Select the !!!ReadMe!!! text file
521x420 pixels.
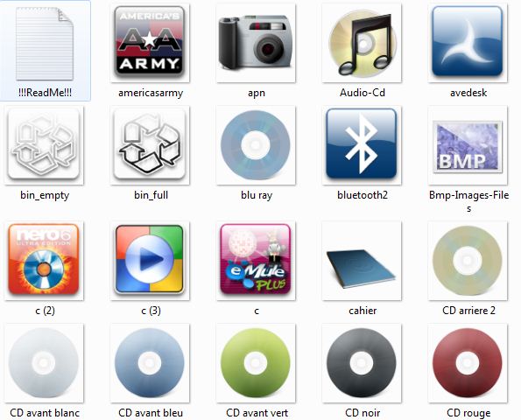(x=44, y=44)
